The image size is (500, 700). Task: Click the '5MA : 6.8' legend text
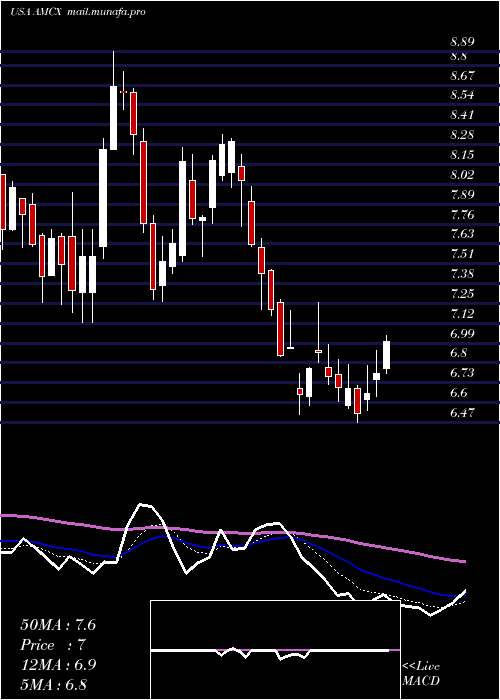pyautogui.click(x=54, y=684)
